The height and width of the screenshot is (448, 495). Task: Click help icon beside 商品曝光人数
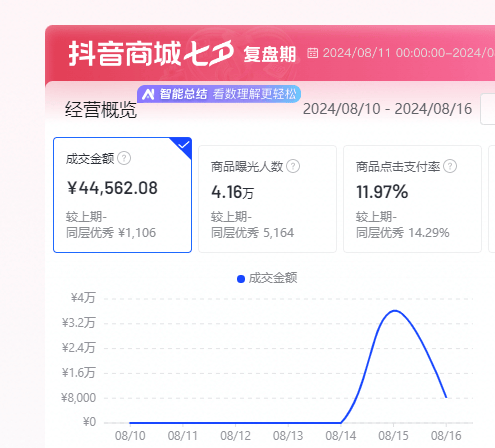293,166
